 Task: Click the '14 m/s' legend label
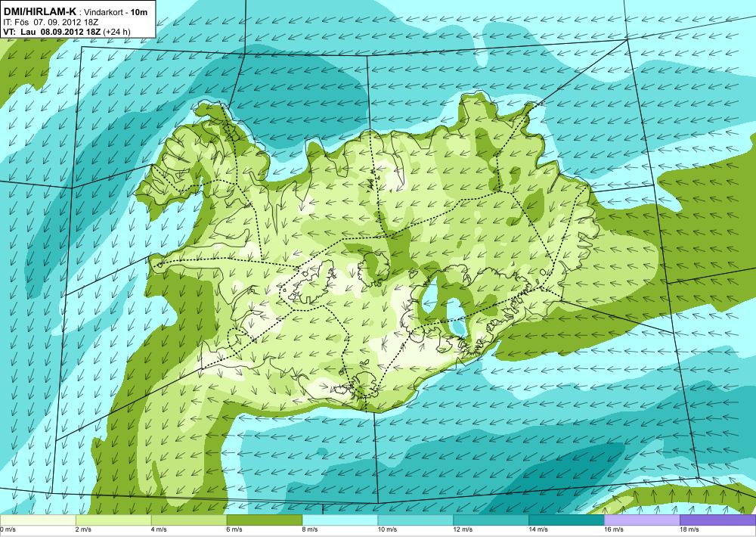point(539,529)
